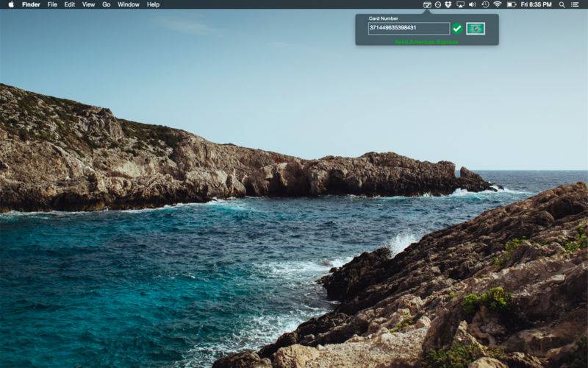The height and width of the screenshot is (368, 588).
Task: Open the Dropbox menu bar icon
Action: coord(448,4)
